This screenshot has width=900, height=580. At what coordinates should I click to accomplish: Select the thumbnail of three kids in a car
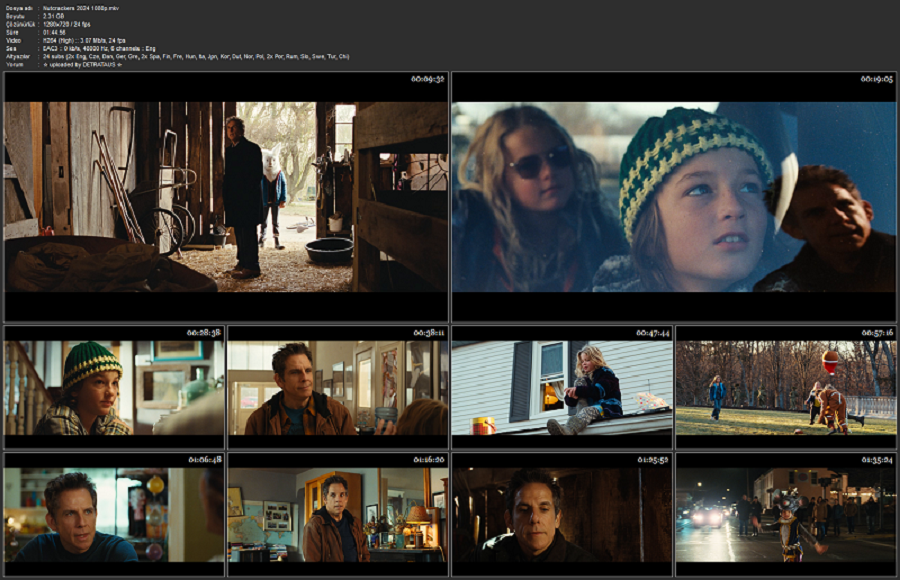tap(674, 196)
